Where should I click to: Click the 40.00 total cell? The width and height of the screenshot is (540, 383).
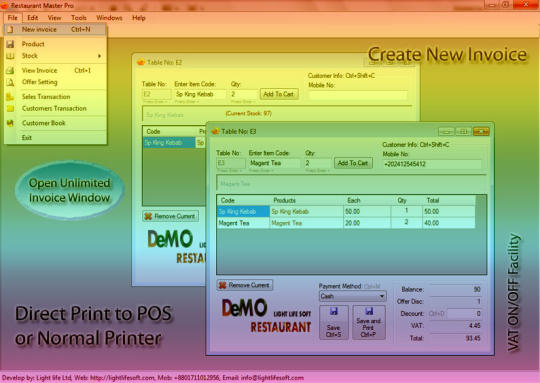449,223
